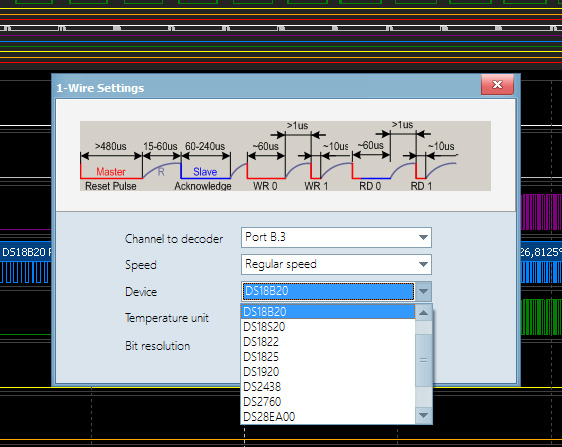Select DS28EA00 in the device list
Screen dimensions: 562x447
328,417
